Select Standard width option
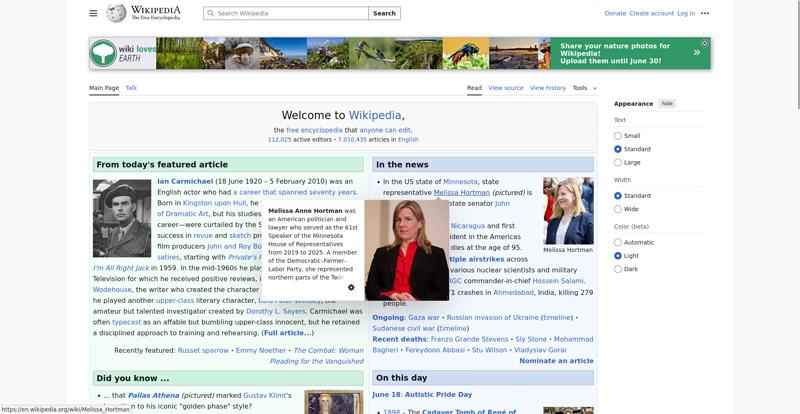Screen dimensions: 800x414 click(x=618, y=196)
